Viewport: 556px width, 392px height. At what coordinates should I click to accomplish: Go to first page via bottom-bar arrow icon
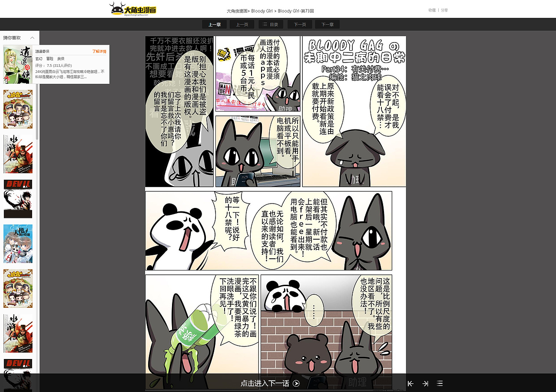click(x=410, y=383)
